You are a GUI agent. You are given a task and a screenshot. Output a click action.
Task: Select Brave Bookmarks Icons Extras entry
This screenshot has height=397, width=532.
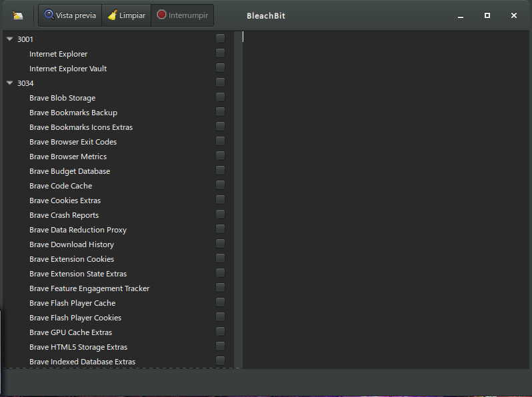tap(81, 127)
